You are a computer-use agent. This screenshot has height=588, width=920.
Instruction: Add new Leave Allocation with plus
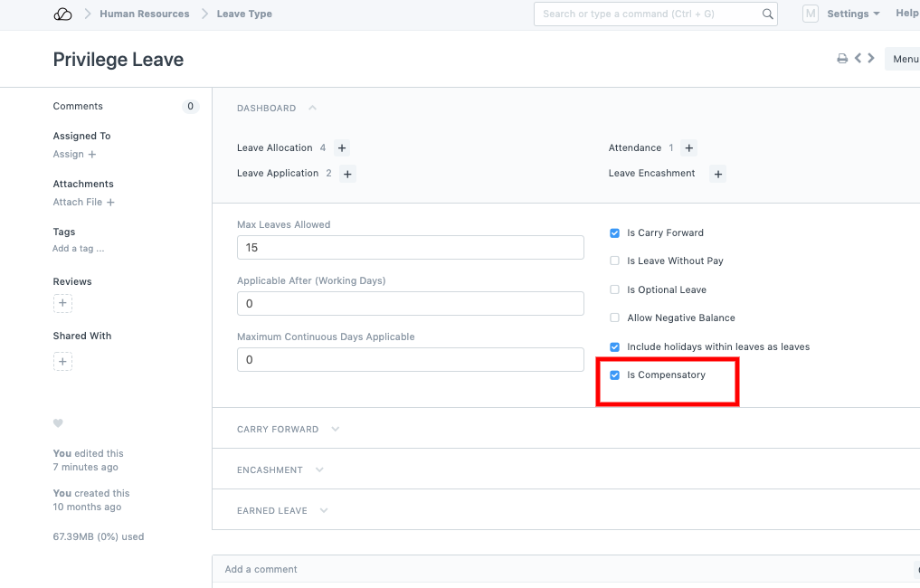point(342,148)
